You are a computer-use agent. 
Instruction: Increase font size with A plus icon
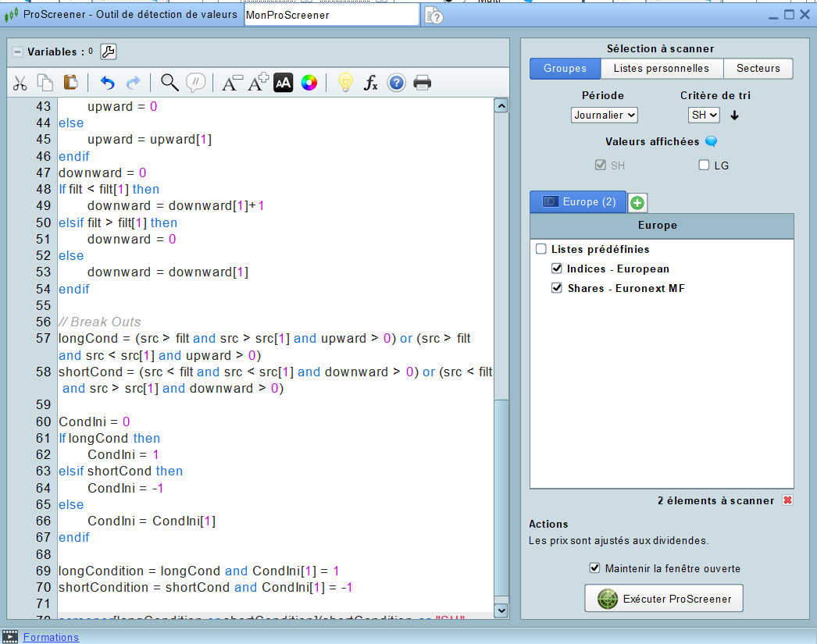pos(258,82)
